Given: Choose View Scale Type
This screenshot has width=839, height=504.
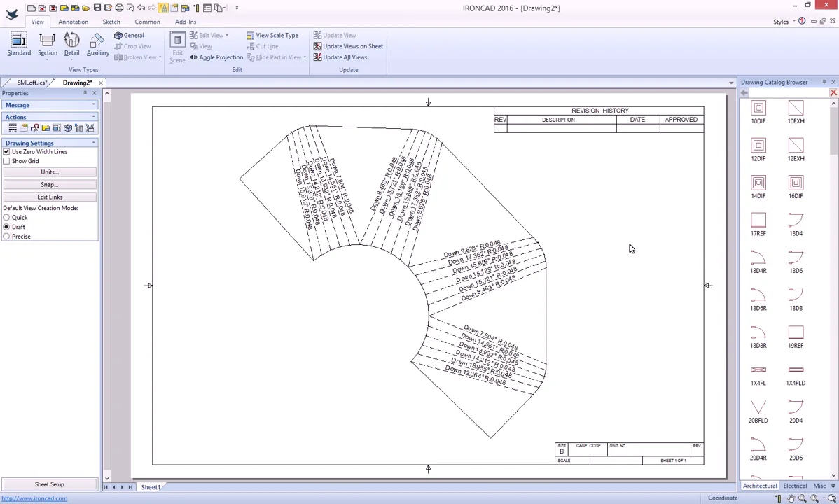Looking at the screenshot, I should [272, 35].
